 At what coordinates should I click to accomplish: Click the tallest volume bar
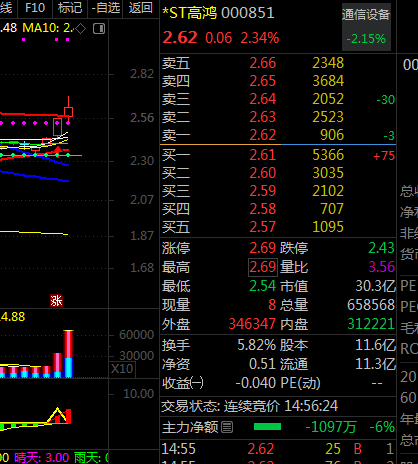coord(68,354)
